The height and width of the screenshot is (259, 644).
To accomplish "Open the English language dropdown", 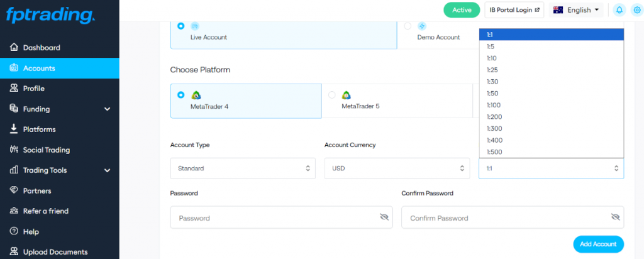I will (x=576, y=10).
